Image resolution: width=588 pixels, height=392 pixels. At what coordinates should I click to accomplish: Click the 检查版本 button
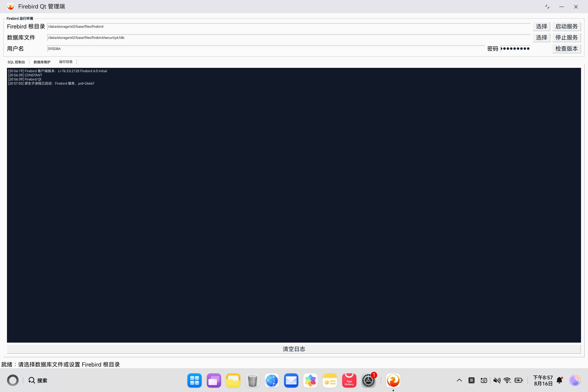pos(567,48)
